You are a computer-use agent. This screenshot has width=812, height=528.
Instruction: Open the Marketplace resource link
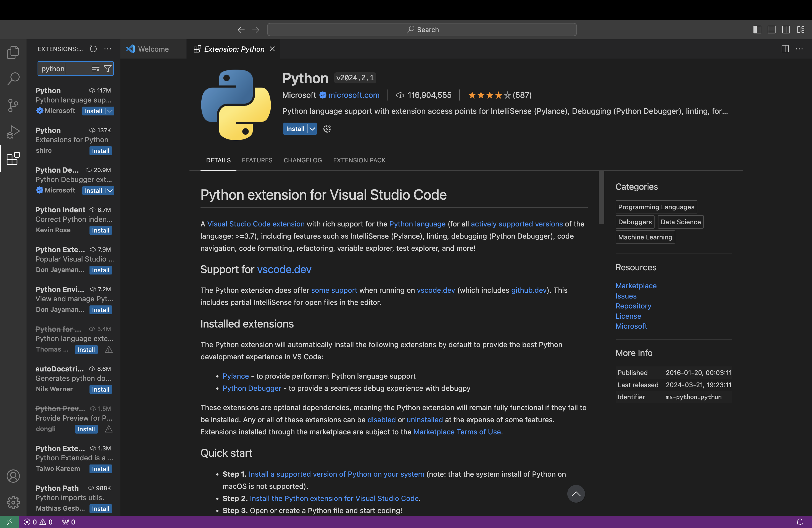[636, 286]
